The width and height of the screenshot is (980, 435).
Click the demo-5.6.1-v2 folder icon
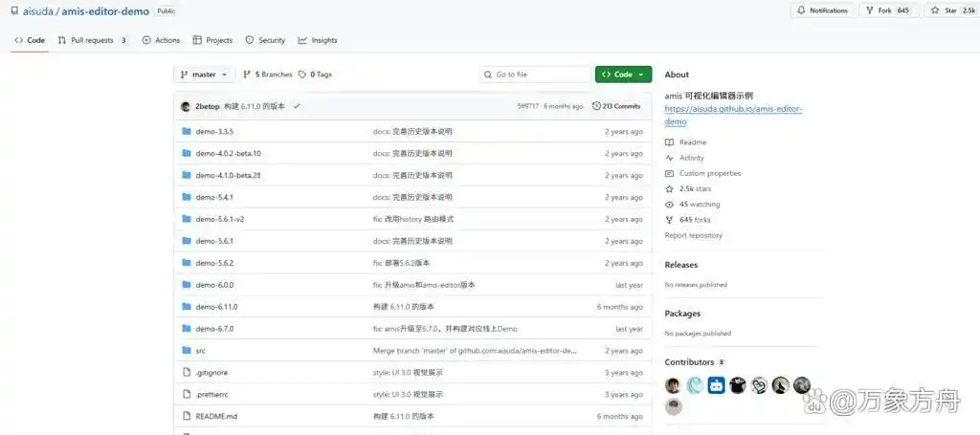(187, 219)
